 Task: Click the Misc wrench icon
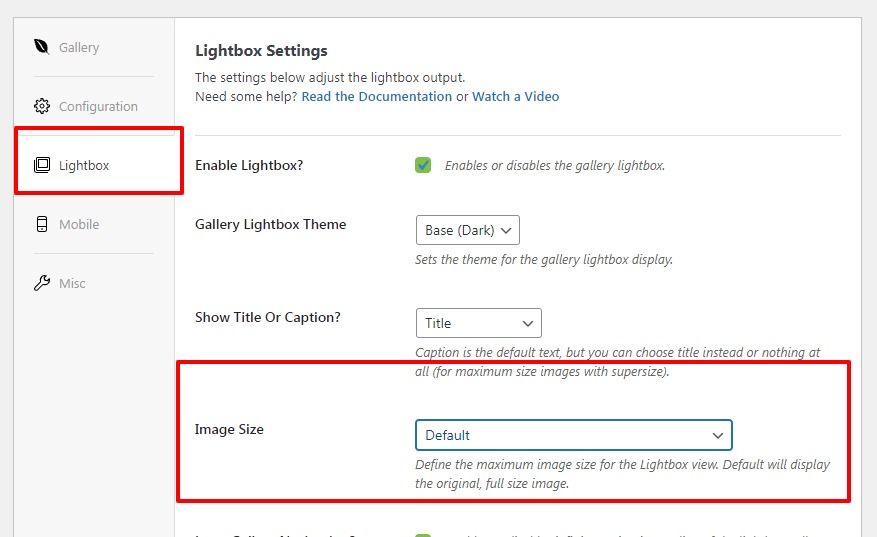(x=41, y=283)
